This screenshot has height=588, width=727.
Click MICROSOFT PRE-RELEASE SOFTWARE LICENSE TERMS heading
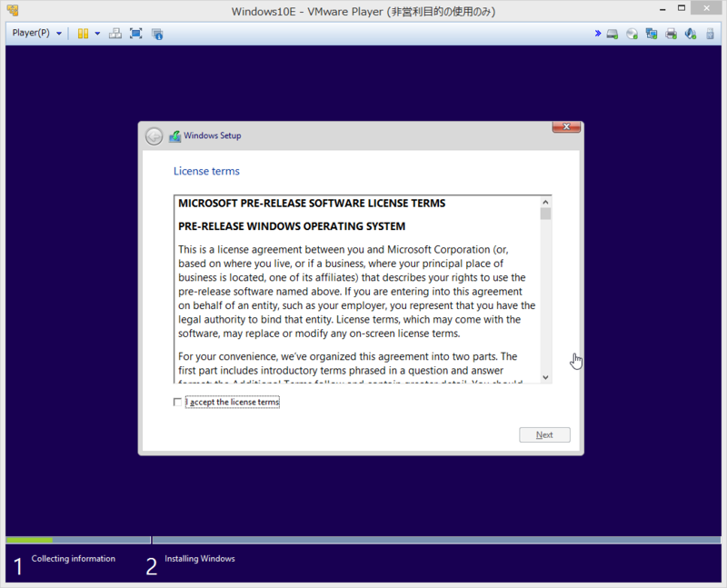[312, 204]
